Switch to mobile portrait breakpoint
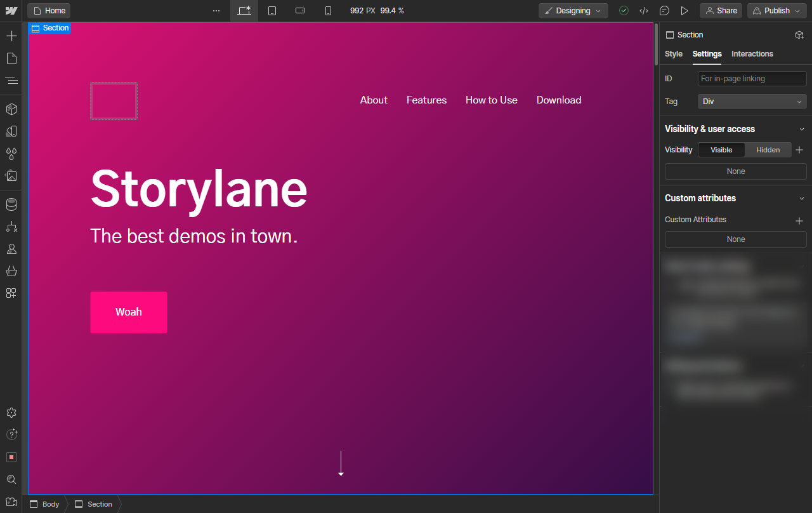The height and width of the screenshot is (513, 812). coord(328,11)
